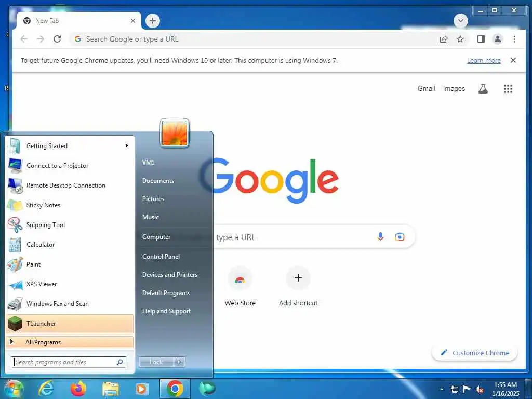Show hidden system tray icons arrow
532x399 pixels.
coord(442,389)
